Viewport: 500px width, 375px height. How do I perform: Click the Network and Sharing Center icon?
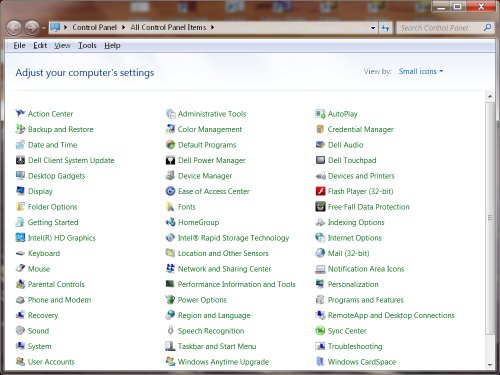(x=170, y=269)
